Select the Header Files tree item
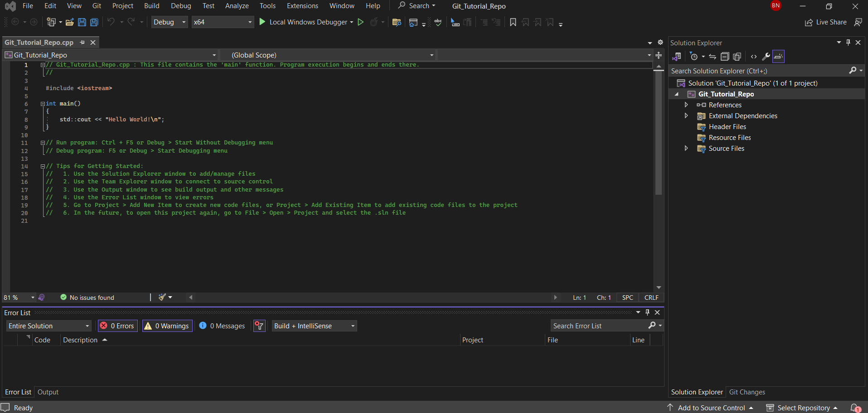This screenshot has height=413, width=868. click(727, 127)
